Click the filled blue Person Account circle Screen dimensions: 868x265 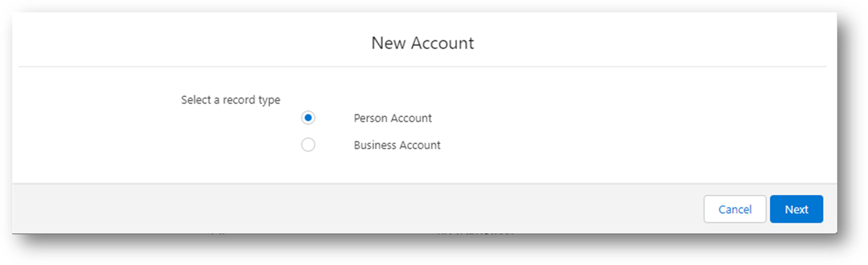tap(308, 118)
